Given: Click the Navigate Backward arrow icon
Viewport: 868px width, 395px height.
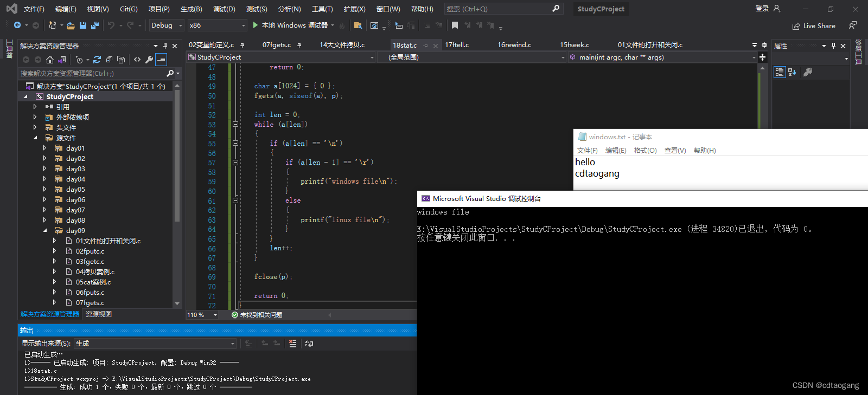Looking at the screenshot, I should click(x=17, y=25).
